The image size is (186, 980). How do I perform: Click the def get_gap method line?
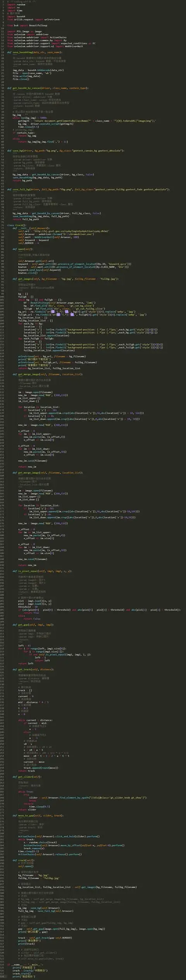coord(33,625)
